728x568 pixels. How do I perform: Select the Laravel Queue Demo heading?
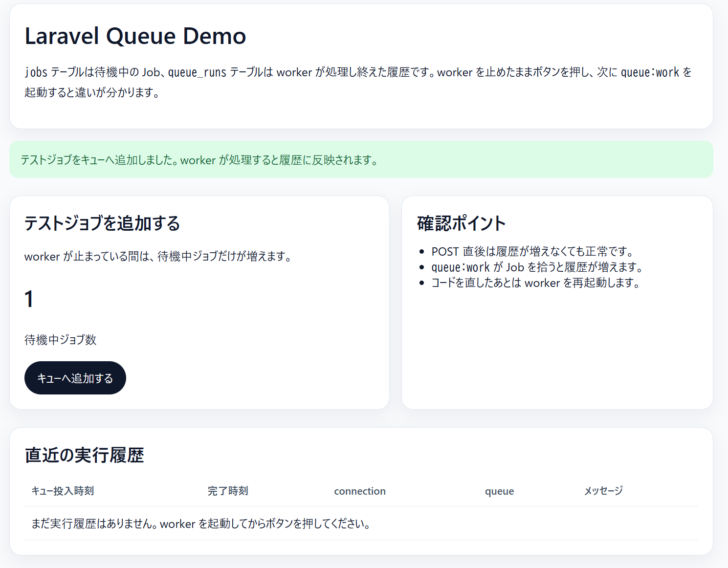tap(135, 36)
